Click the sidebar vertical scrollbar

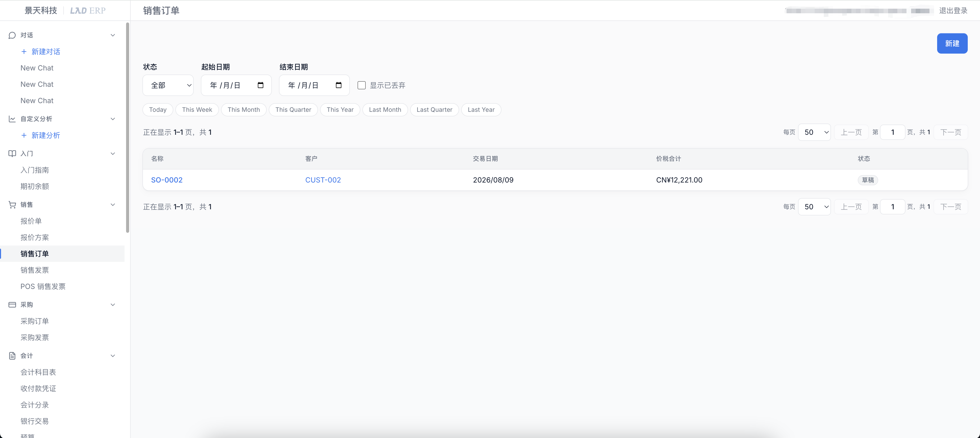click(127, 127)
